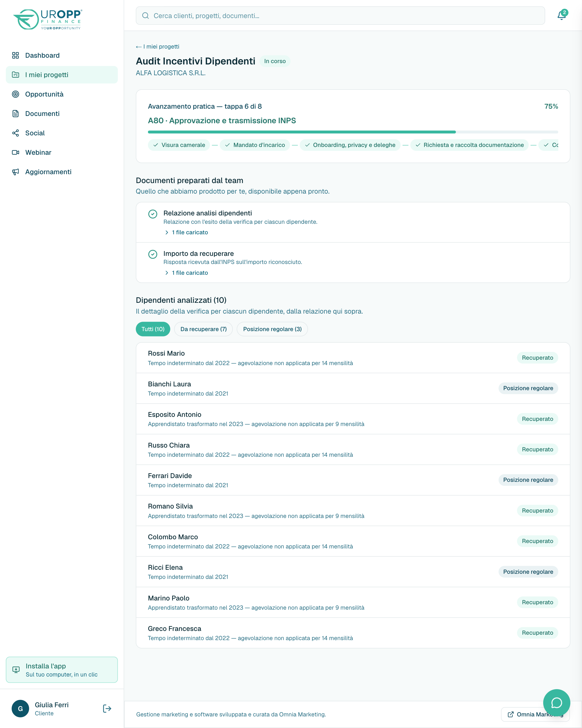Viewport: 582px width, 728px height.
Task: Expand file list under Relazione analisi dipendenti
Action: pos(186,232)
